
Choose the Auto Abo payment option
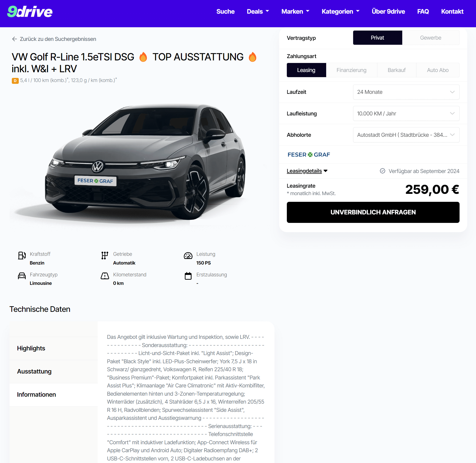pyautogui.click(x=438, y=70)
